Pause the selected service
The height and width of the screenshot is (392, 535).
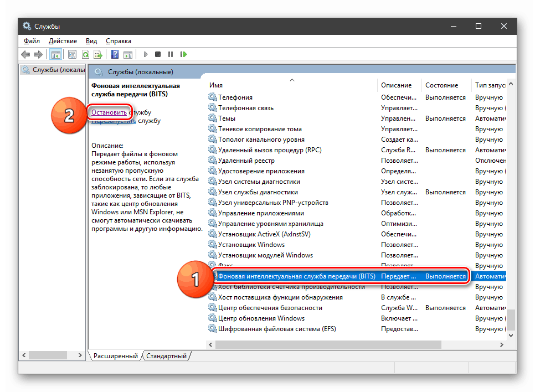(170, 54)
